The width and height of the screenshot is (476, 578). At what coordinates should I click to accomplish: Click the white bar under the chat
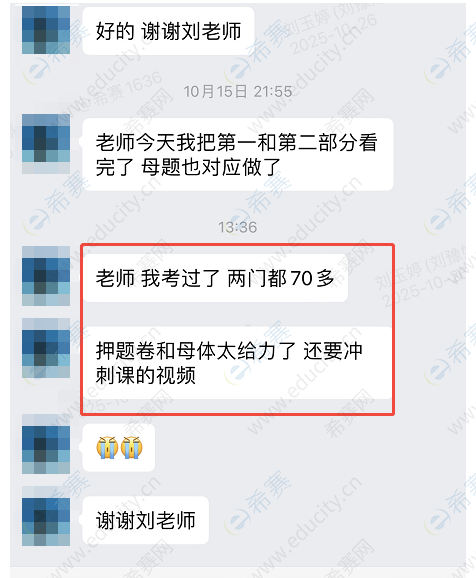[238, 571]
